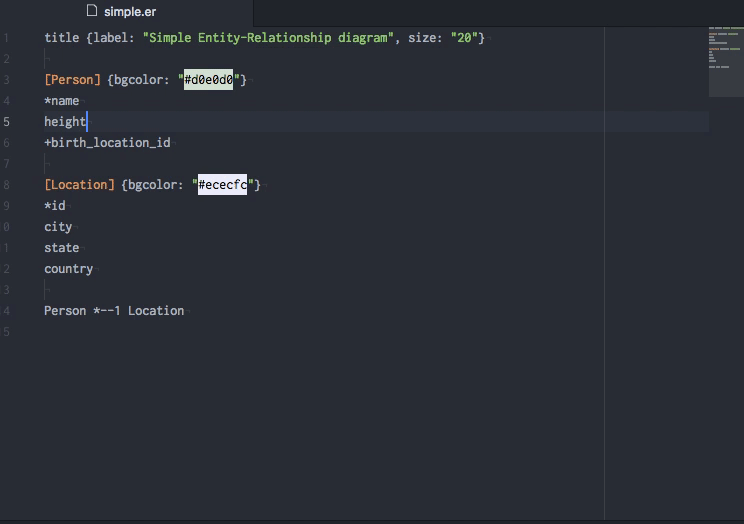Click the file icon on the simple.er tab

[x=92, y=11]
